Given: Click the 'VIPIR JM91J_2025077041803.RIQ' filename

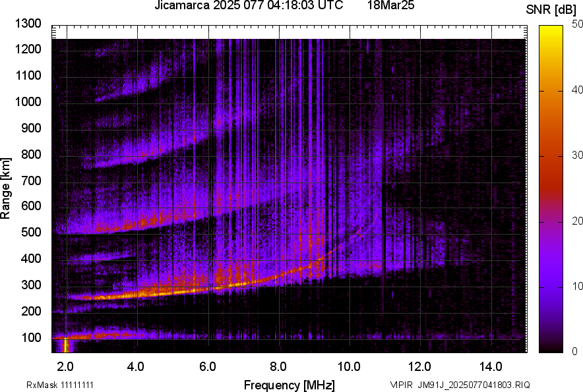Looking at the screenshot, I should pyautogui.click(x=460, y=385).
